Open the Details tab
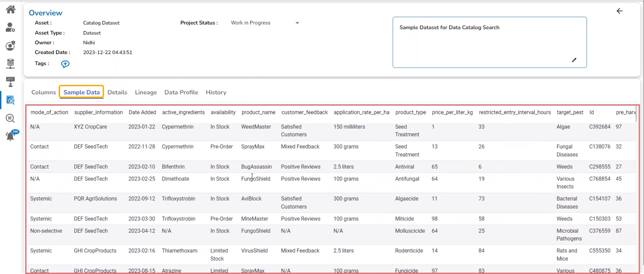644x274 pixels. tap(117, 92)
